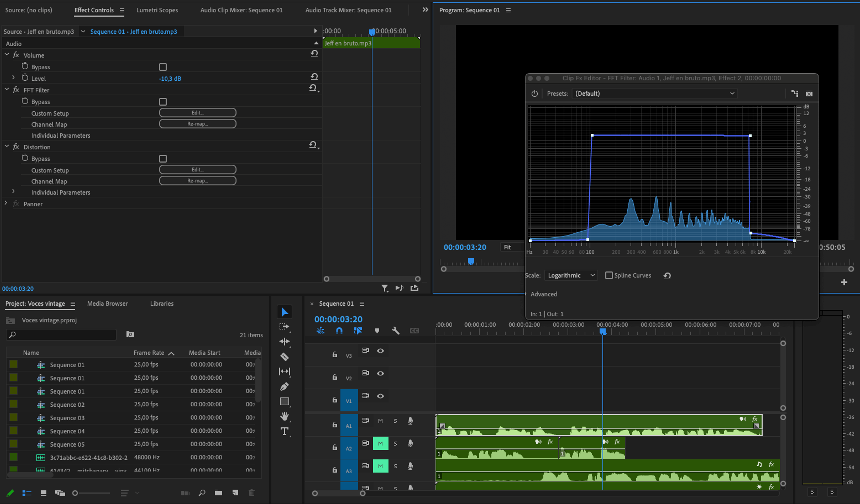The image size is (860, 504).
Task: Select the Pen tool in tools panel
Action: pyautogui.click(x=284, y=386)
